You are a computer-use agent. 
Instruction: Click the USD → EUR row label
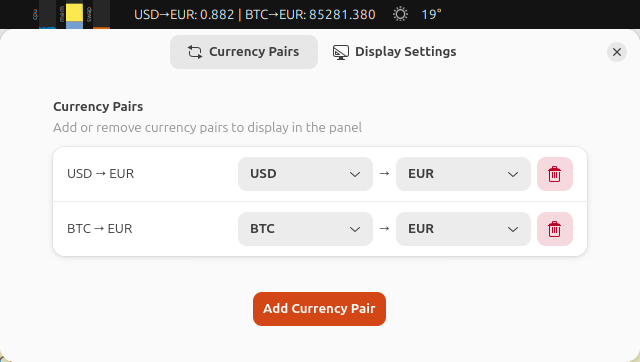pos(100,174)
